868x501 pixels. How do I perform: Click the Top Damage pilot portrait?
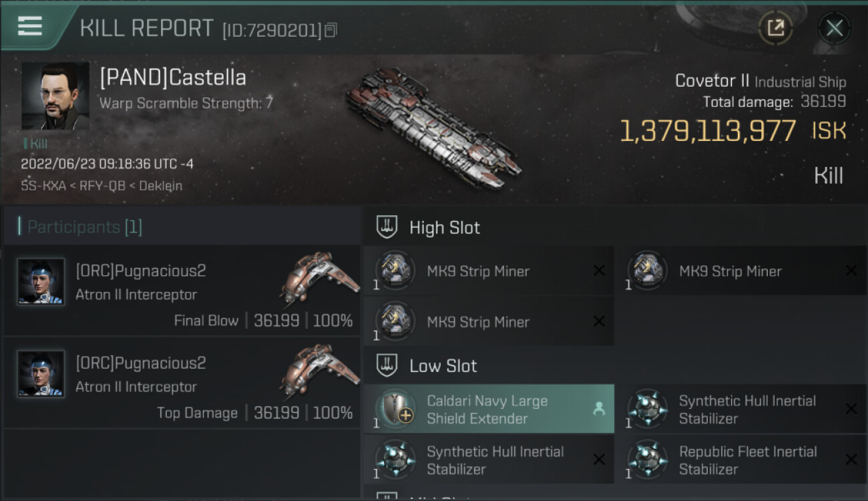pos(41,374)
